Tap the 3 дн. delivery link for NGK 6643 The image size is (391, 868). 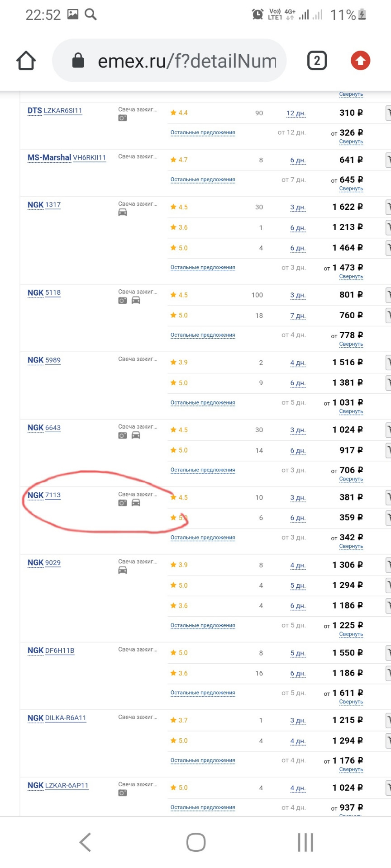[x=298, y=430]
